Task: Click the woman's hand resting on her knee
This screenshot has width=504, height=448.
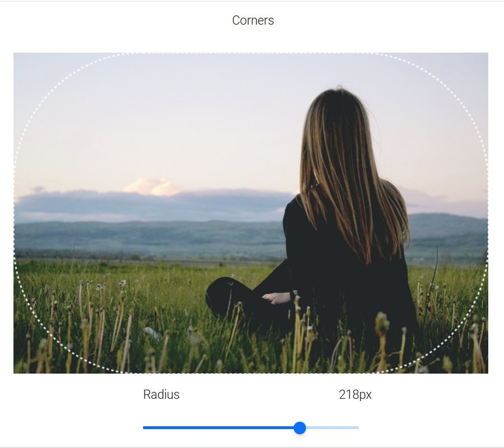Action: click(277, 298)
